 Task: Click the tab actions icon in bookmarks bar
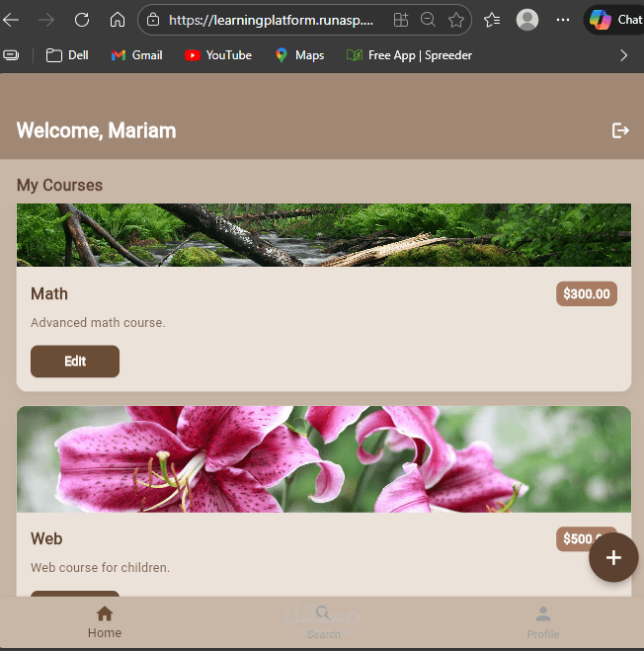[11, 55]
